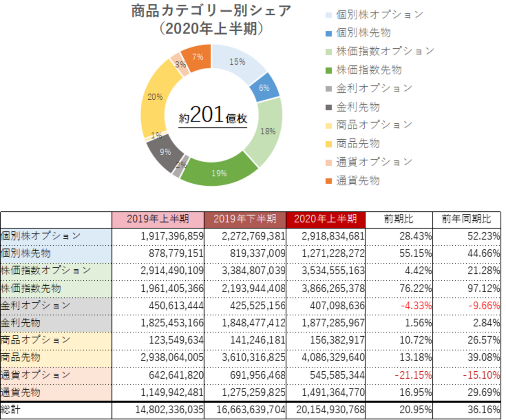The image size is (506, 420).
Task: Click the 個別株オプション legend icon
Action: pyautogui.click(x=328, y=15)
